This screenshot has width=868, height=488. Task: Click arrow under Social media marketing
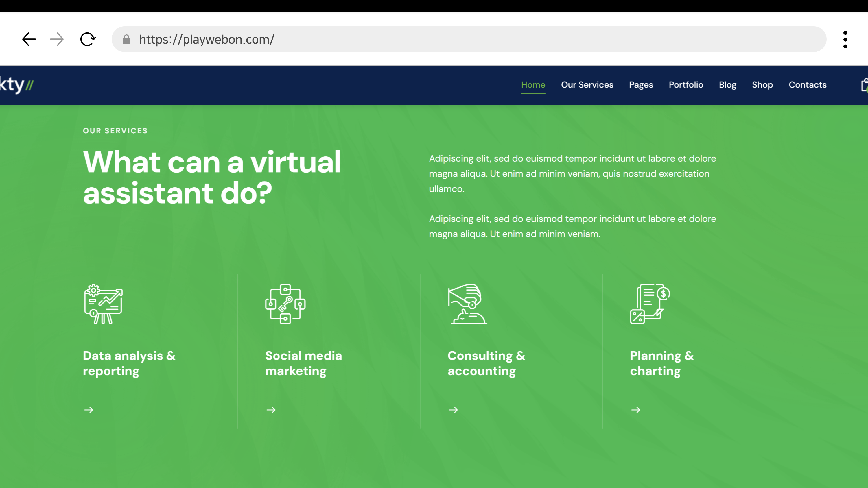tap(271, 410)
